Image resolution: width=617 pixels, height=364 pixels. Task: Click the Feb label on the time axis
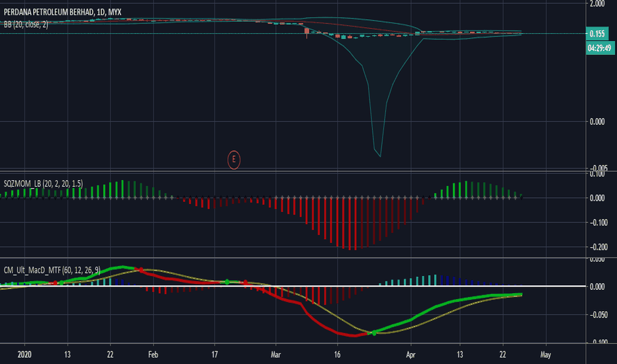click(x=153, y=355)
